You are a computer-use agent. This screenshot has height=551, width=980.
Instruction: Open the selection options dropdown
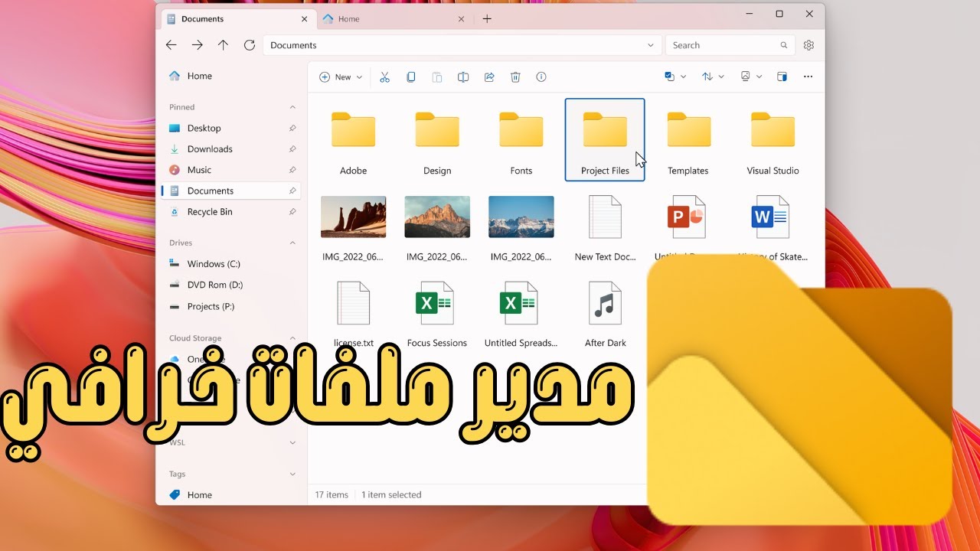675,77
